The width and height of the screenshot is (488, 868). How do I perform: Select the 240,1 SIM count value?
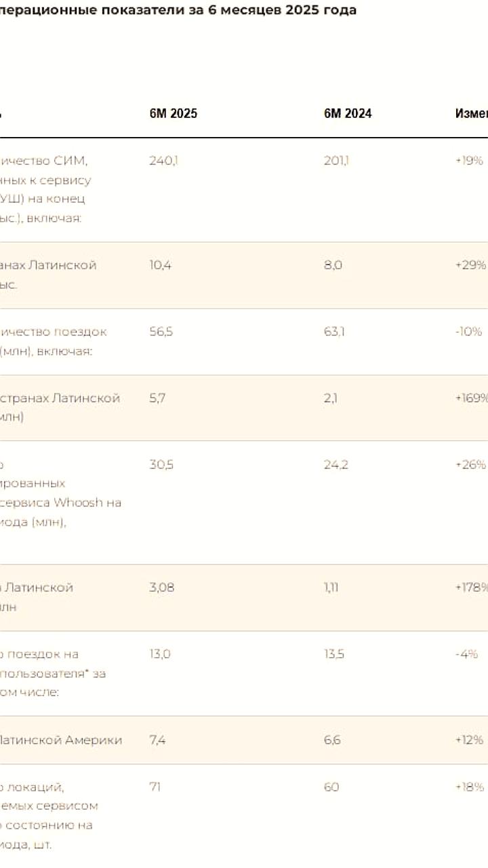coord(163,161)
